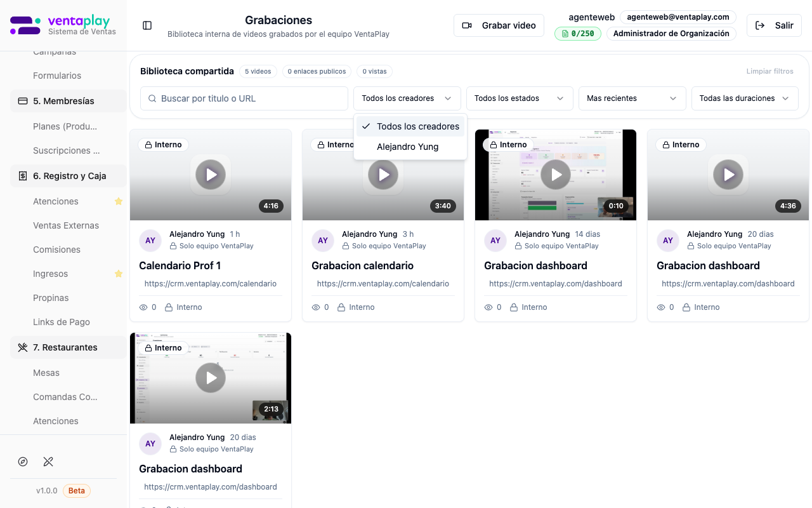The height and width of the screenshot is (508, 812).
Task: Focus the Buscar por titulo o URL field
Action: point(247,98)
